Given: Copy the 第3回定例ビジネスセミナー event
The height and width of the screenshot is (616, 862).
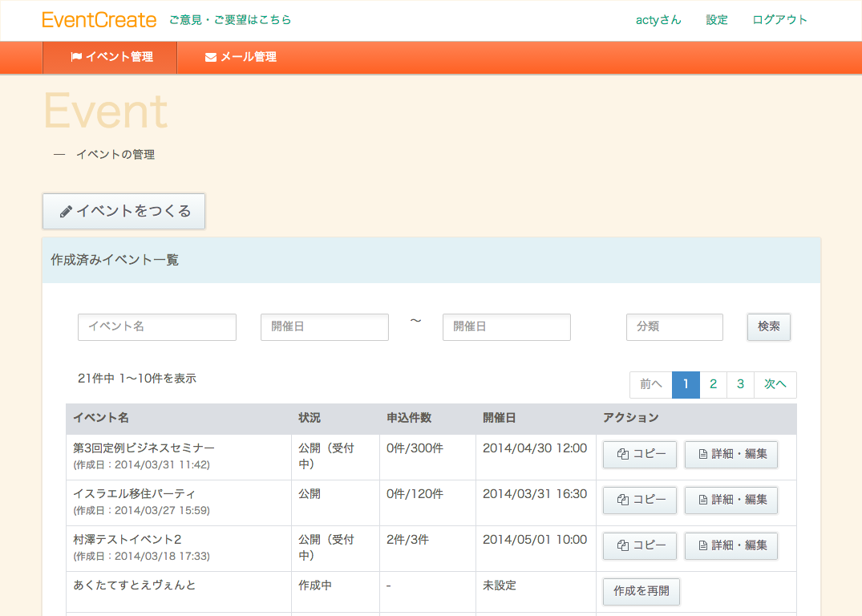Looking at the screenshot, I should point(640,455).
